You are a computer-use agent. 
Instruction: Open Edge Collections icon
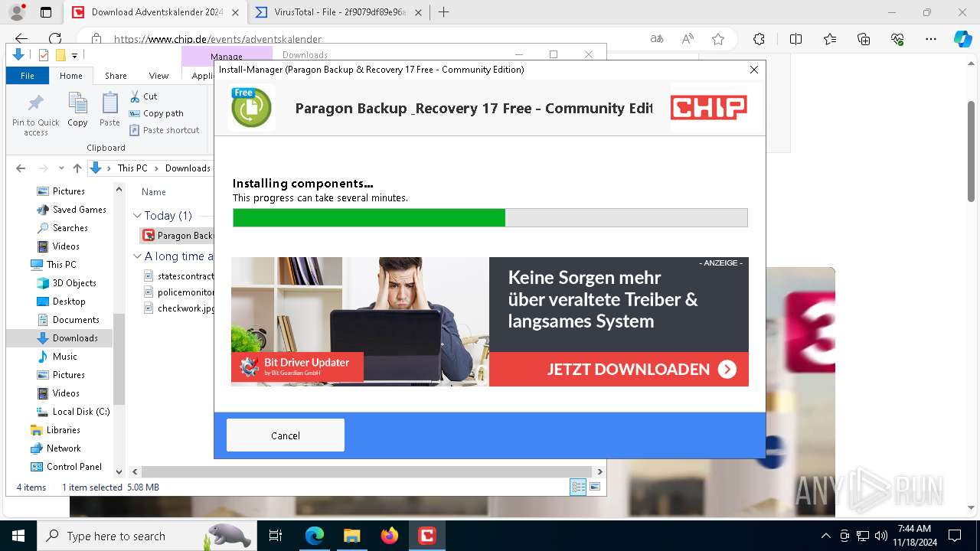click(864, 39)
